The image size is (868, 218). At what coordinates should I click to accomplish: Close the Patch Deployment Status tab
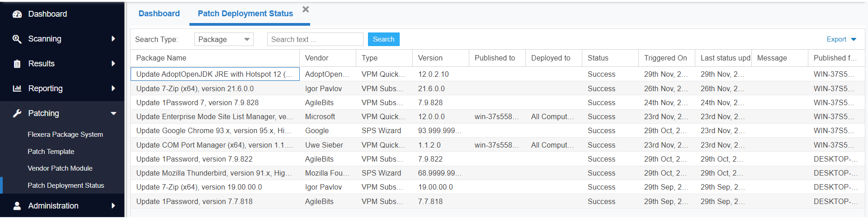(306, 9)
